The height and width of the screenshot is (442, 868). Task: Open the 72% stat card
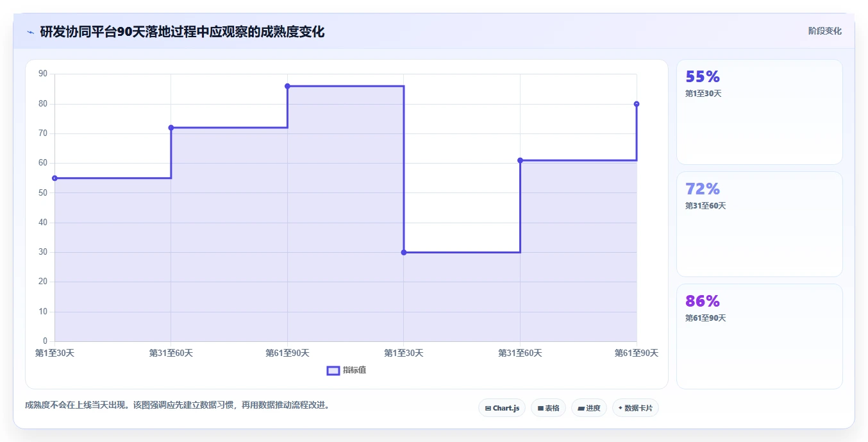760,224
